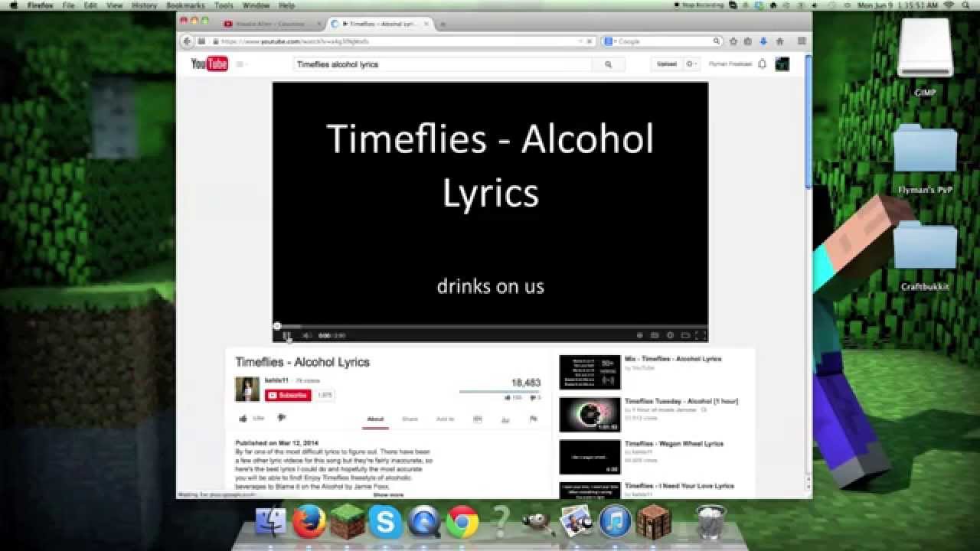Viewport: 980px width, 551px height.
Task: Switch to the first browser tab
Action: 272,24
